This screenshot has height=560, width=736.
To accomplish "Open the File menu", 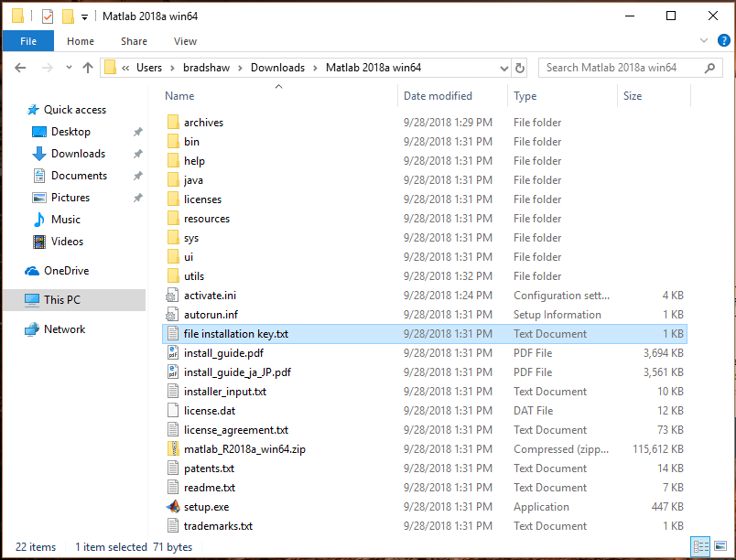I will (x=28, y=41).
